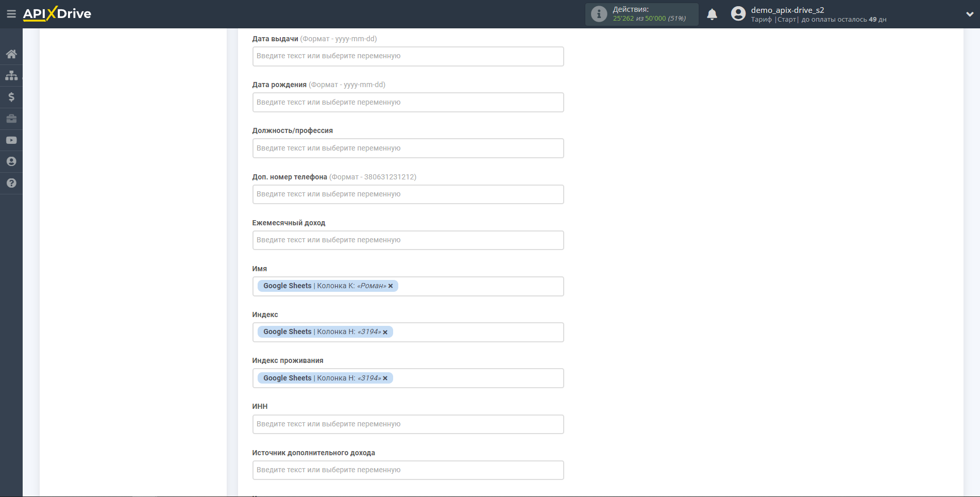The height and width of the screenshot is (497, 980).
Task: Remove the «Роман» variable from Имя
Action: [391, 286]
